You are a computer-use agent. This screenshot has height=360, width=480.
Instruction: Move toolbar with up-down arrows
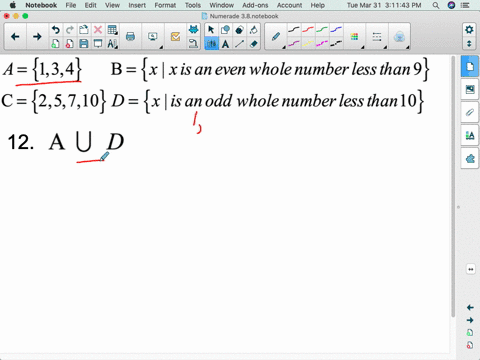(x=469, y=43)
